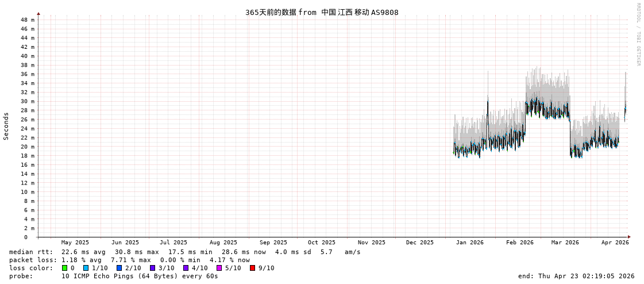Select the Oct 2025 x-axis label
The width and height of the screenshot is (644, 284).
(321, 243)
